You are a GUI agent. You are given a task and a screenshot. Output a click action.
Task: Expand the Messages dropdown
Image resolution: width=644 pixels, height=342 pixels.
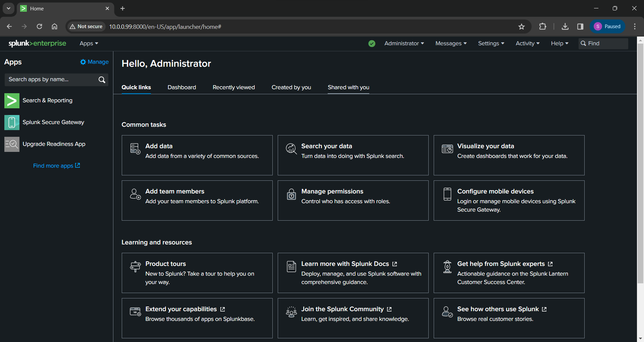(x=451, y=44)
